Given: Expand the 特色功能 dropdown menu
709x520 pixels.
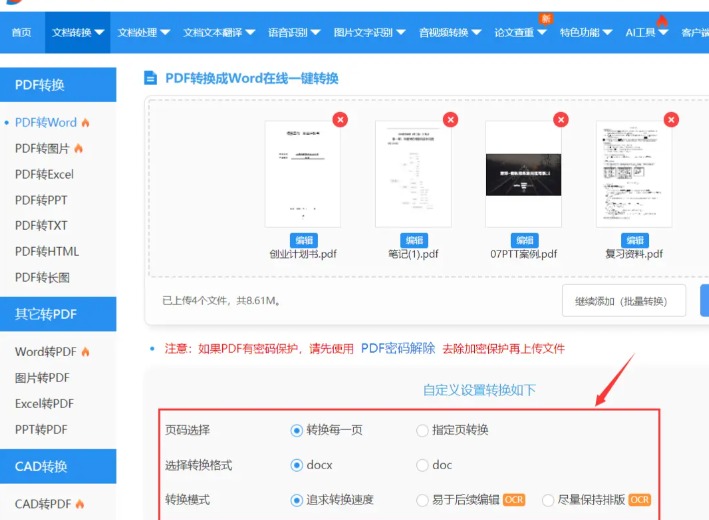Looking at the screenshot, I should click(x=586, y=33).
